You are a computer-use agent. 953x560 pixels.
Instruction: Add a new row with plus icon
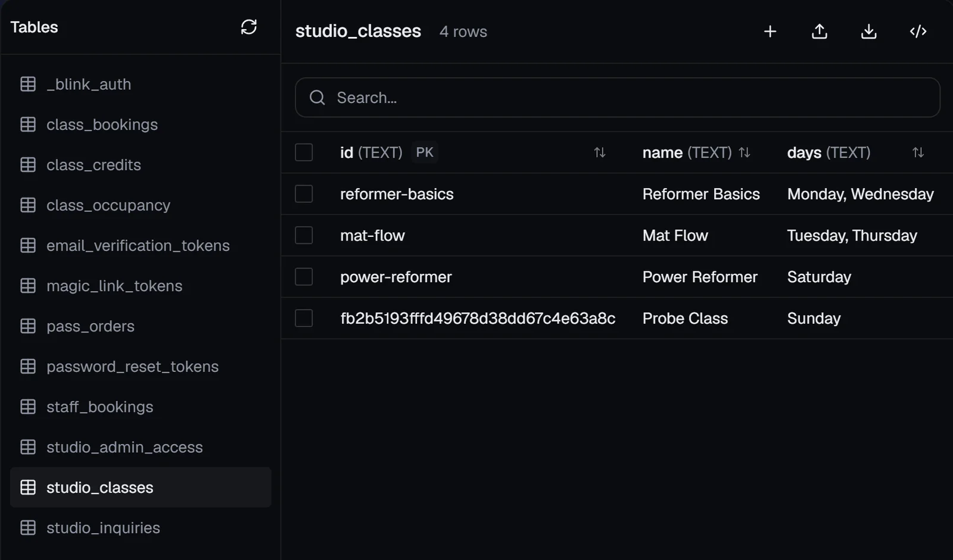click(x=770, y=32)
